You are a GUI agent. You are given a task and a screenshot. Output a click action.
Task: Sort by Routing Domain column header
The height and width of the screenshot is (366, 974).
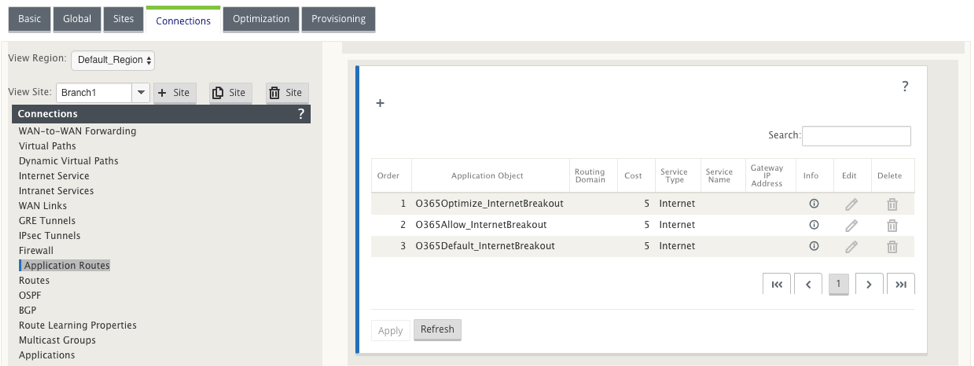593,176
